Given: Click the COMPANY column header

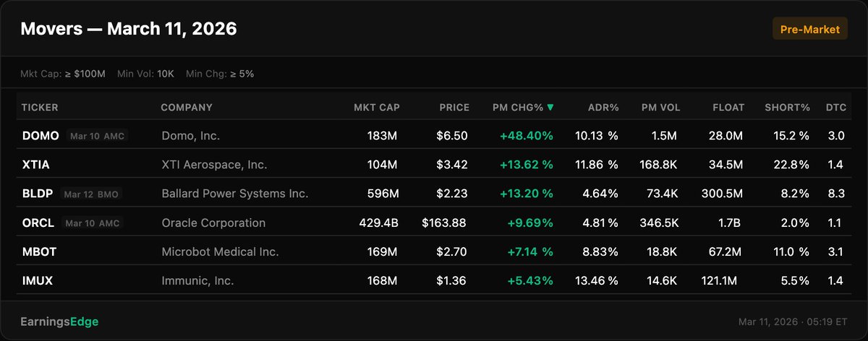Looking at the screenshot, I should (187, 108).
